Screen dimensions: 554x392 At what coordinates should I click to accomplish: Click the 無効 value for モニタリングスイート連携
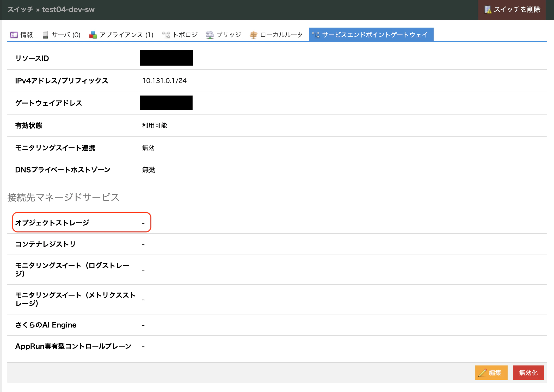[148, 148]
